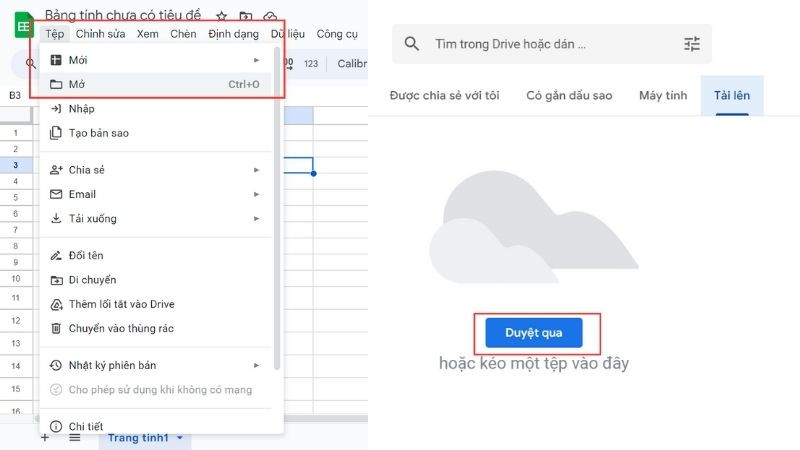Open advanced search filter options icon

click(x=692, y=44)
